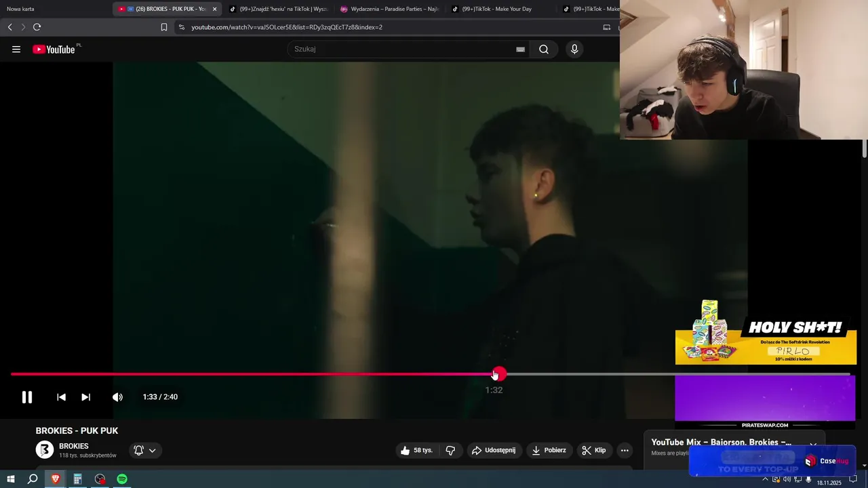868x488 pixels.
Task: Pause the video playback
Action: 27,397
